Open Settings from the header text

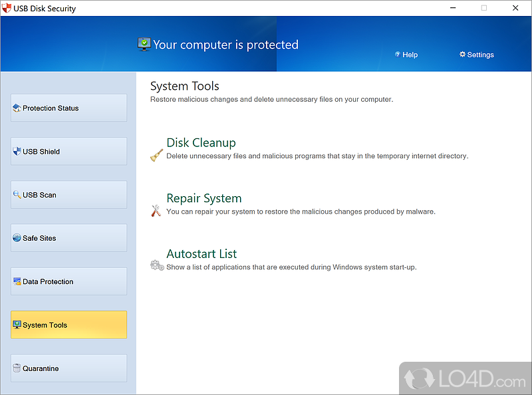481,55
